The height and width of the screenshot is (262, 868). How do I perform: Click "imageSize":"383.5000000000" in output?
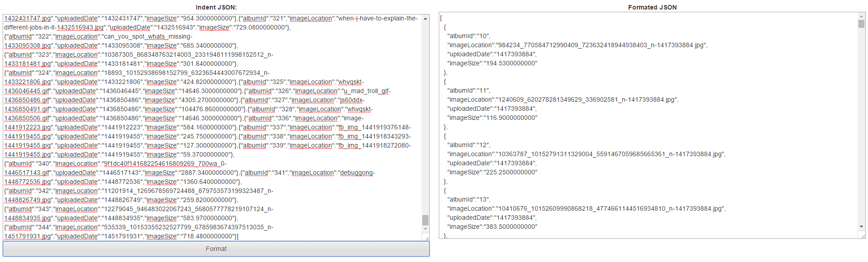point(492,227)
